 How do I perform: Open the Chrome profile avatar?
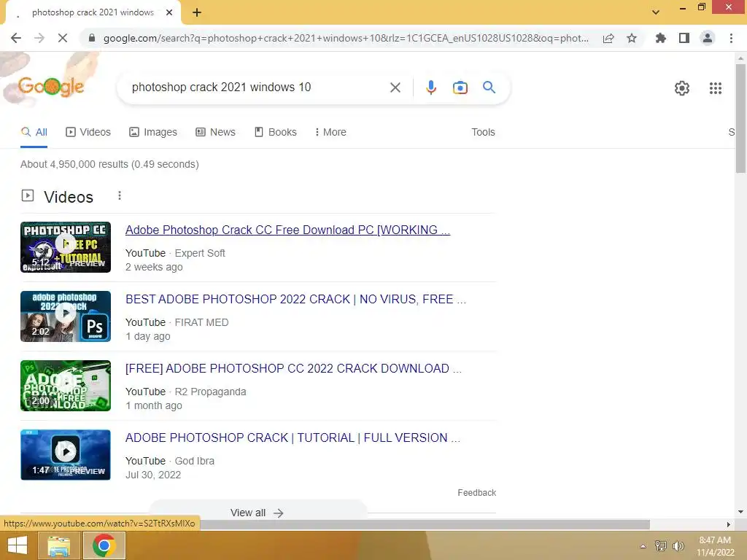pos(708,38)
